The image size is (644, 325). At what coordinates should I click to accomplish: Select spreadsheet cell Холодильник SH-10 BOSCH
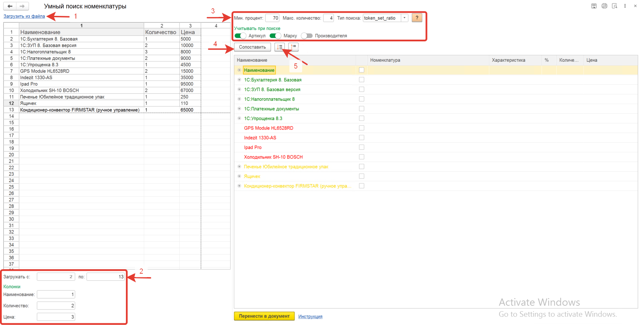click(x=81, y=90)
